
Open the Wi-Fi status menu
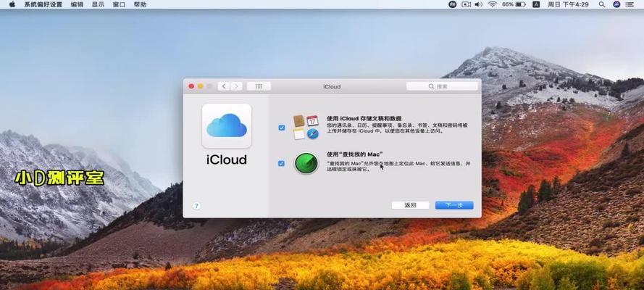493,4
